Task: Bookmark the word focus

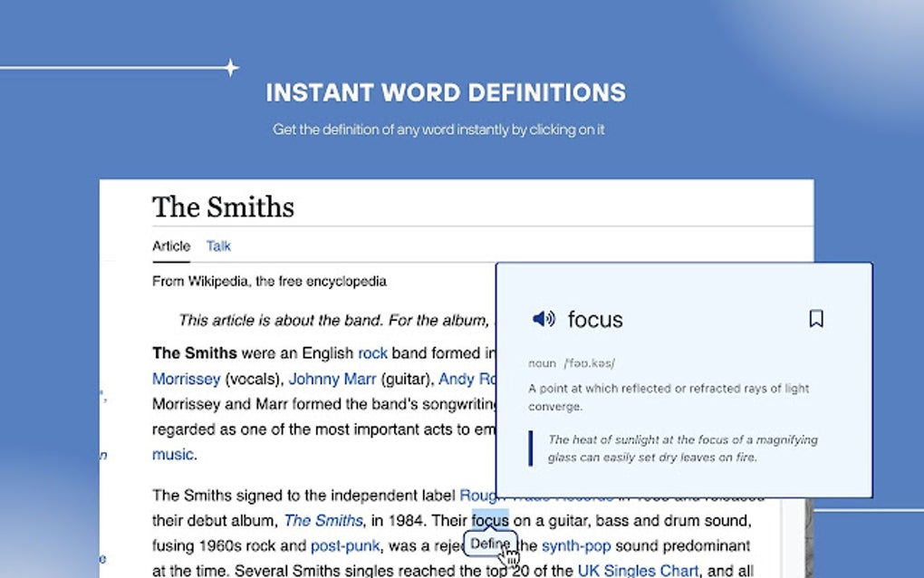Action: (816, 319)
